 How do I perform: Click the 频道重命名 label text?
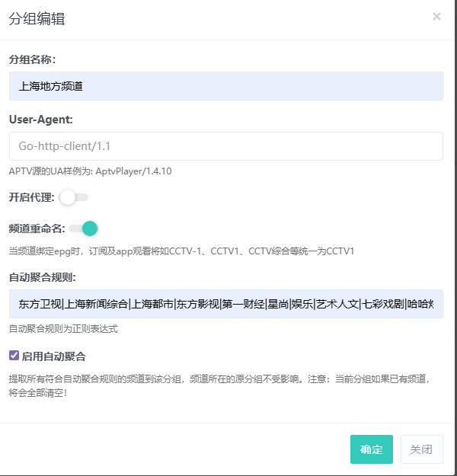(37, 228)
